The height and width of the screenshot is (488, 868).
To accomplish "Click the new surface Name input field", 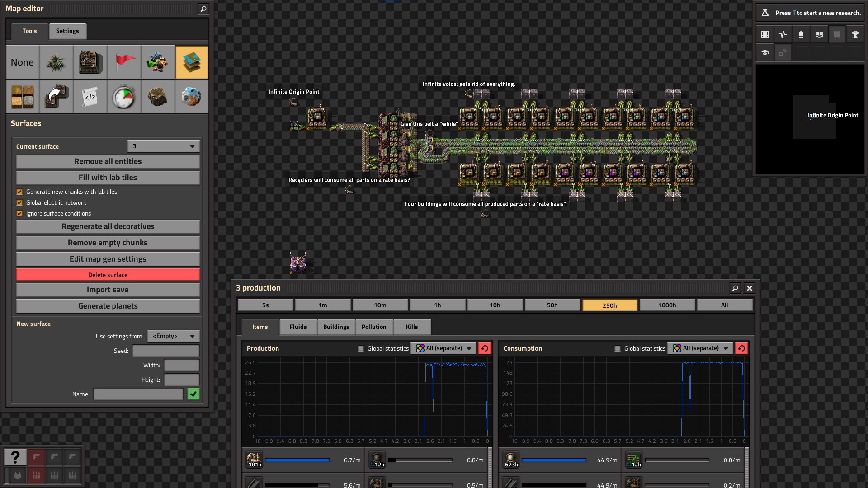I will [138, 394].
